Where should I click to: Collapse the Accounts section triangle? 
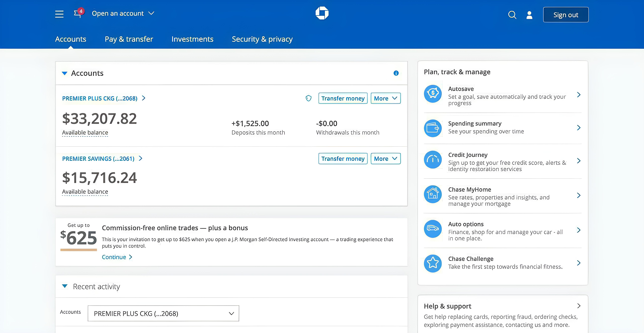(x=65, y=73)
